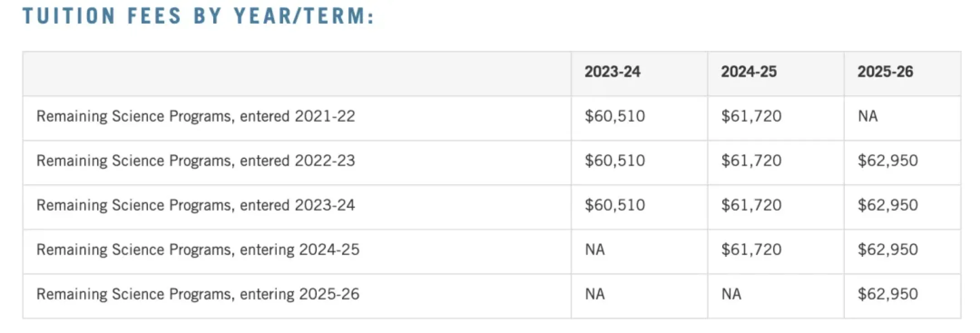
Task: Select 2024-25 NA cell for entering 2025-26
Action: [731, 294]
